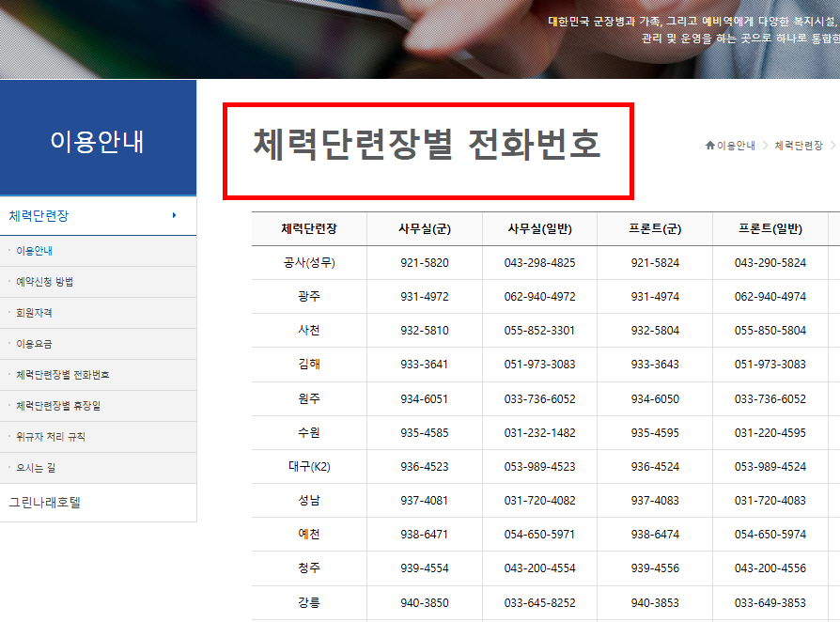Open the 위규자 처리 규칙 rules page
The image size is (840, 622).
point(59,437)
